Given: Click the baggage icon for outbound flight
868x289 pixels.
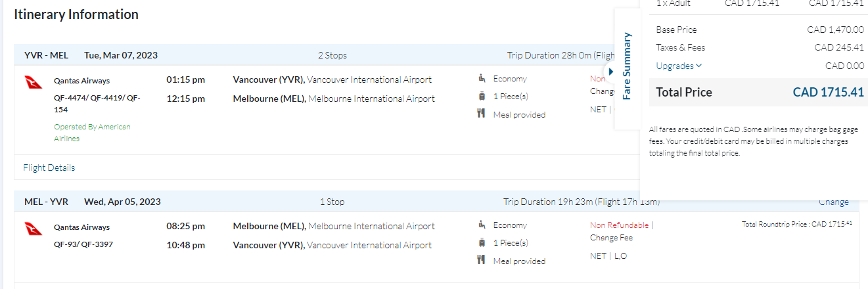Looking at the screenshot, I should pyautogui.click(x=482, y=97).
